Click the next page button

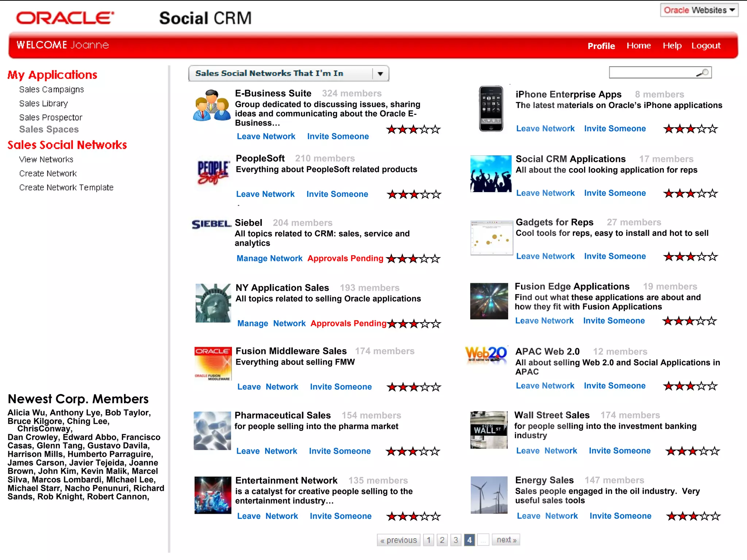tap(506, 540)
